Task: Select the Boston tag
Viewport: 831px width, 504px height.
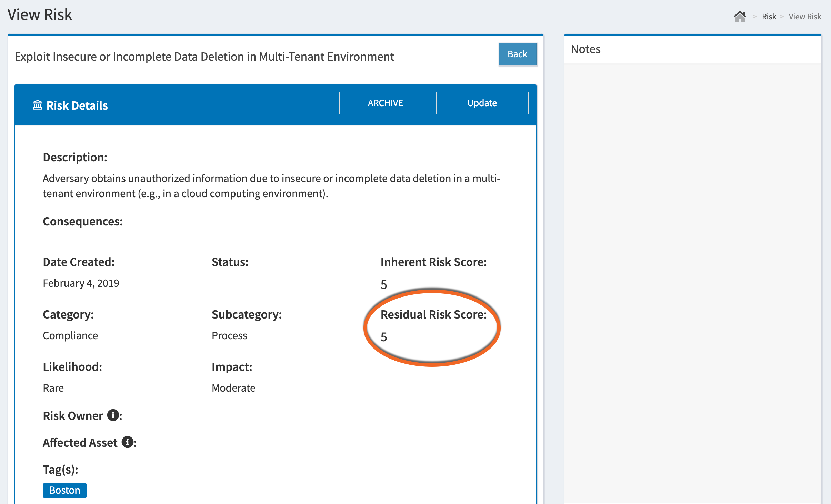Action: coord(64,490)
